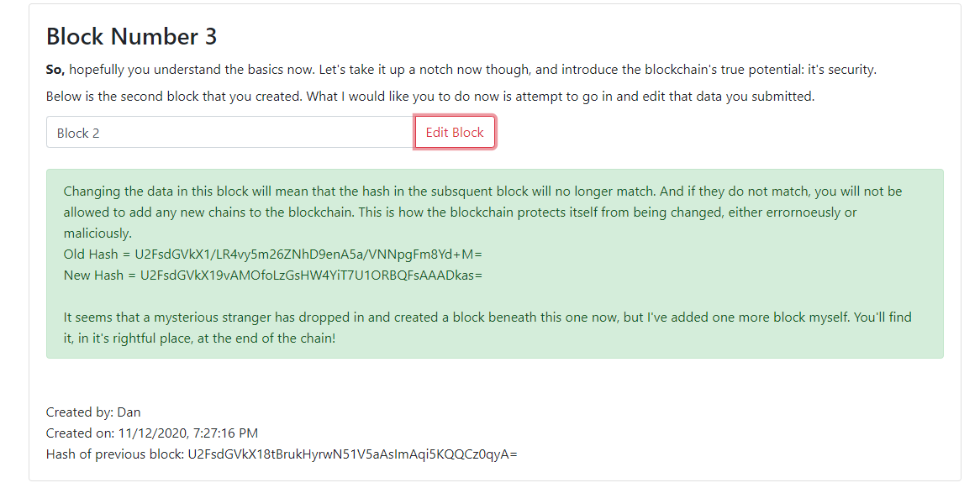Click the Block Number 3 heading
This screenshot has height=488, width=980.
(x=131, y=36)
